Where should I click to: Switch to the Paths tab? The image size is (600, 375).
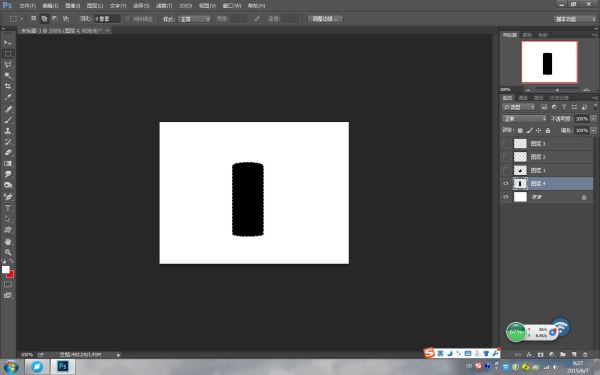tap(538, 98)
